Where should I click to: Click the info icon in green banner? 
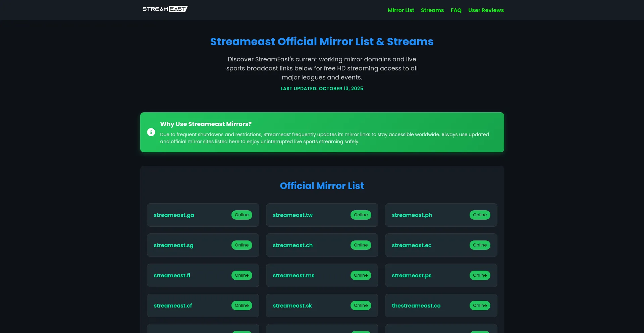pyautogui.click(x=151, y=132)
